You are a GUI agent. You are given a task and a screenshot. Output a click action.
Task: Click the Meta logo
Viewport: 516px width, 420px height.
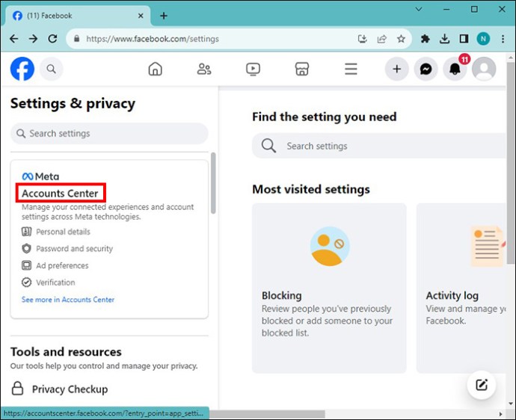point(40,176)
